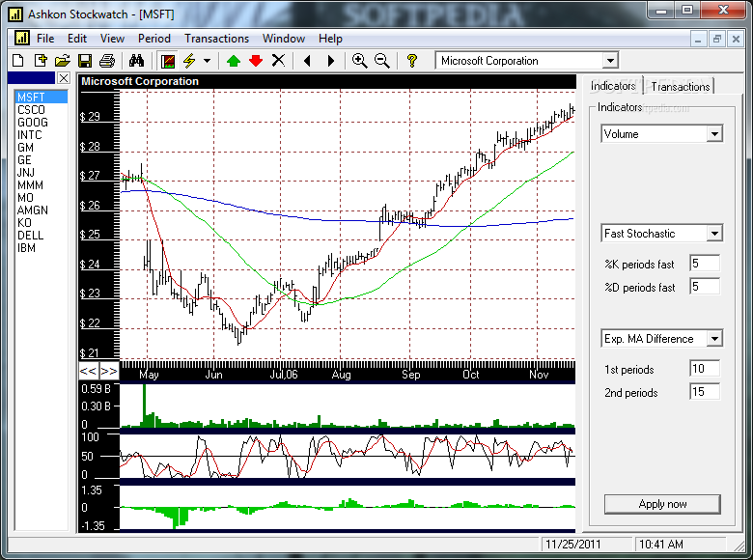Go to previous with the left arrow icon
This screenshot has width=753, height=560.
tap(307, 61)
